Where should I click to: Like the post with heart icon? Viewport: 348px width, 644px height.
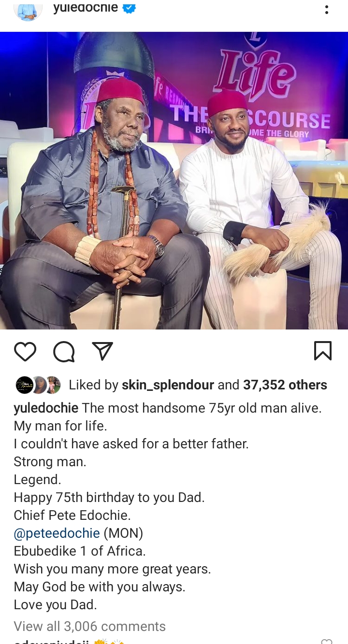tap(25, 351)
